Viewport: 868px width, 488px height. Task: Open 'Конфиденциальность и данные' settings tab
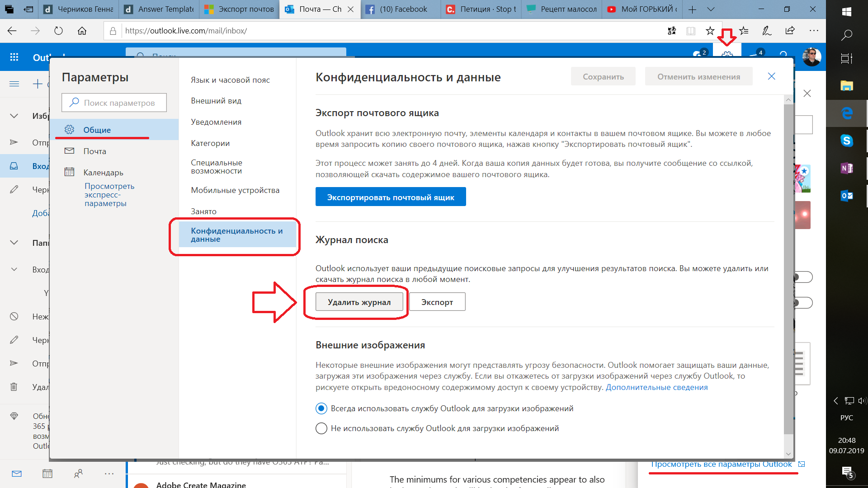point(236,235)
